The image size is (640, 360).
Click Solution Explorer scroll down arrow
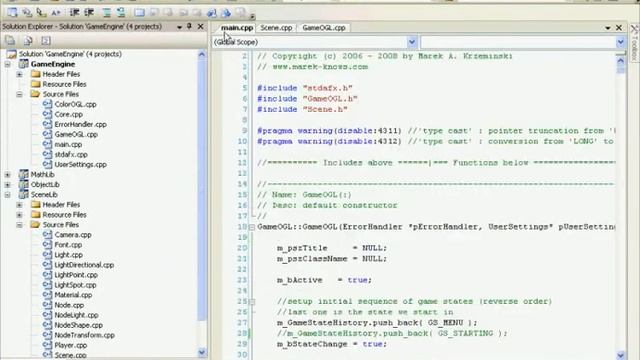(202, 352)
